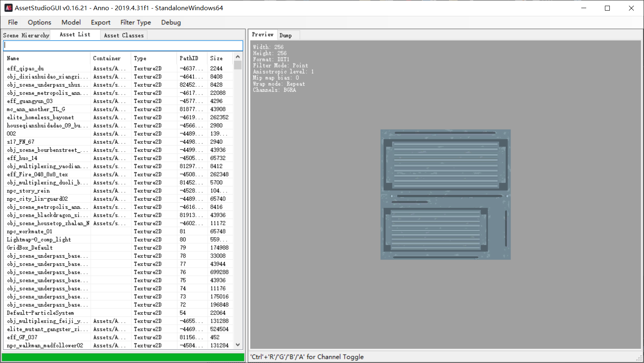Screen dimensions: 644x363
Task: Click the size value 262352
Action: click(x=219, y=117)
